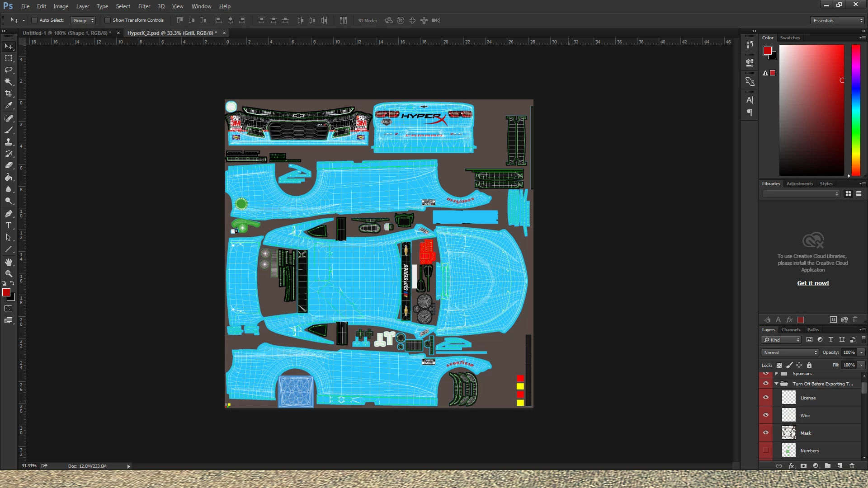This screenshot has width=868, height=488.
Task: Open the Filter menu
Action: [144, 6]
